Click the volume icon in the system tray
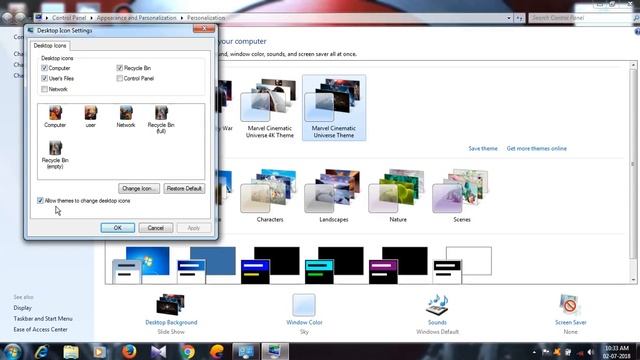 (x=590, y=352)
